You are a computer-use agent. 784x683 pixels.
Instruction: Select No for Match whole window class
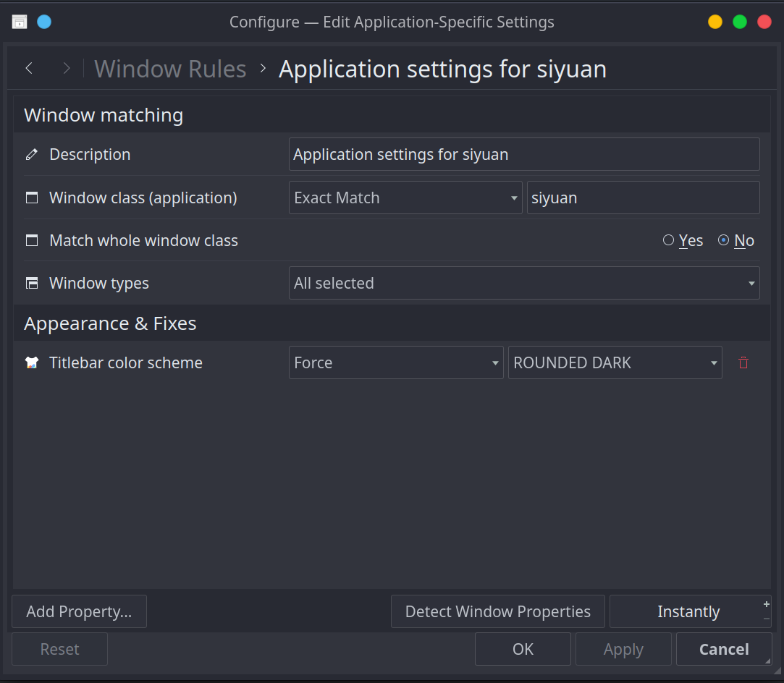tap(723, 240)
